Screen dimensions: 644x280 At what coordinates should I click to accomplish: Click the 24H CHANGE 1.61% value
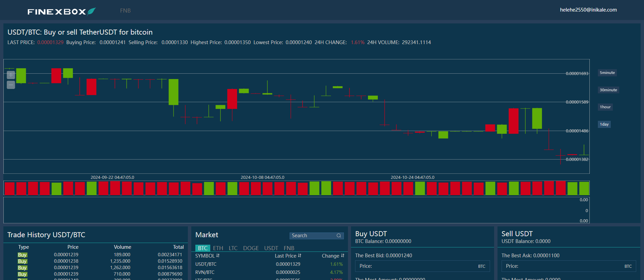tap(358, 42)
